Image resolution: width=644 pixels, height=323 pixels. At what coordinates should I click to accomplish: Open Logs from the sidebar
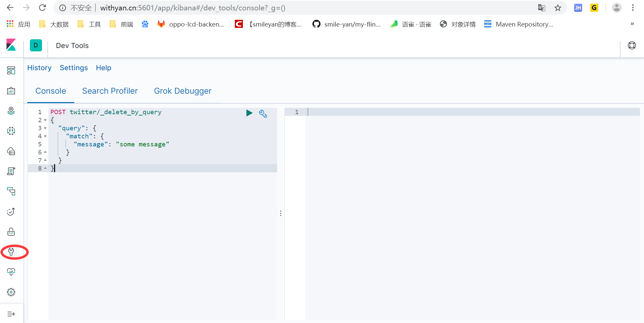[x=11, y=171]
